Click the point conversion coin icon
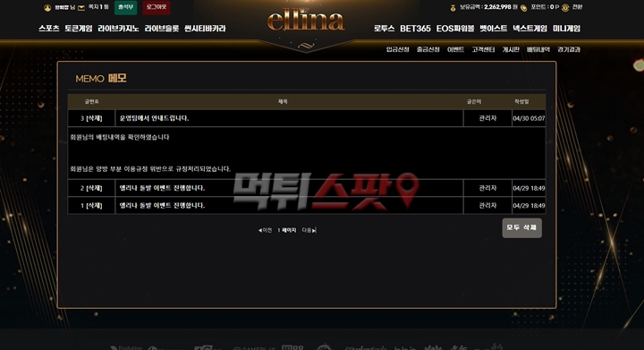The width and height of the screenshot is (644, 350). [565, 8]
